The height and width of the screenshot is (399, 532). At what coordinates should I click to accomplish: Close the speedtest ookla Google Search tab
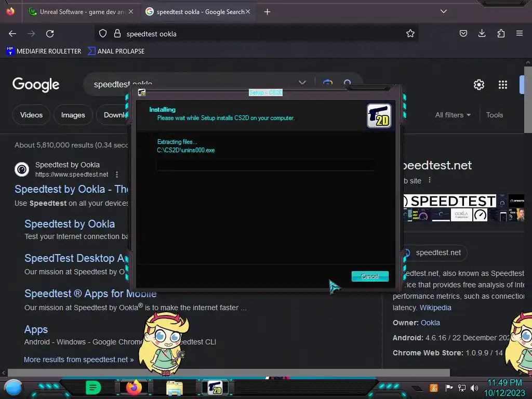[248, 11]
